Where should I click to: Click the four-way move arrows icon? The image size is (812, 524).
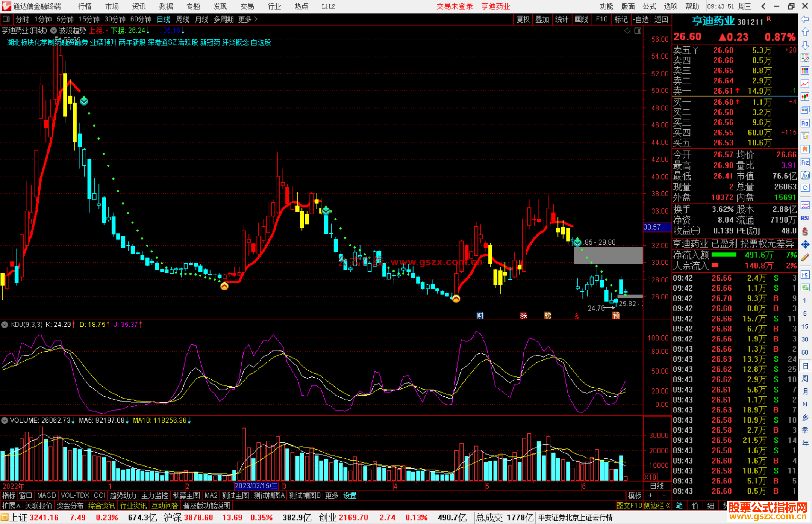pos(805,245)
